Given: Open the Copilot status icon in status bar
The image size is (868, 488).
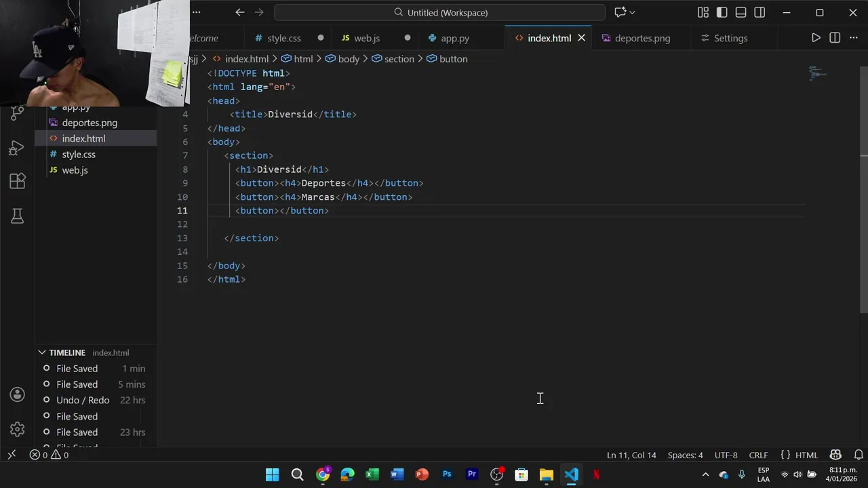Looking at the screenshot, I should point(835,455).
